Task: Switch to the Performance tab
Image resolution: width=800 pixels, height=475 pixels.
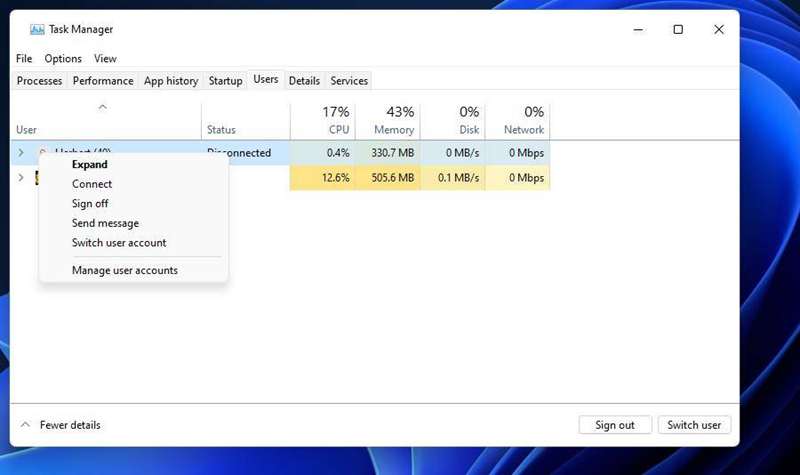Action: (x=103, y=81)
